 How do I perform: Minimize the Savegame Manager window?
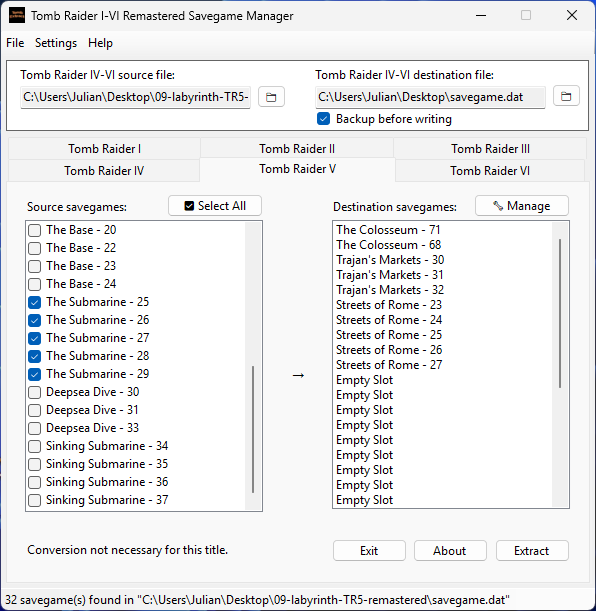click(481, 16)
